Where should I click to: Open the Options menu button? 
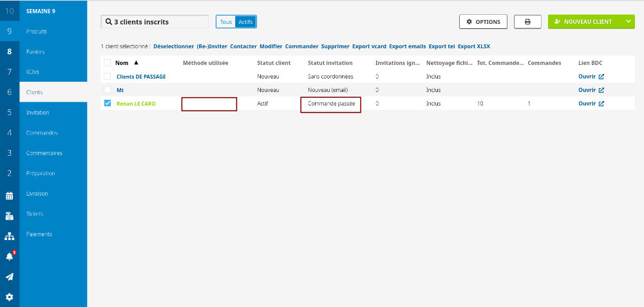click(483, 22)
